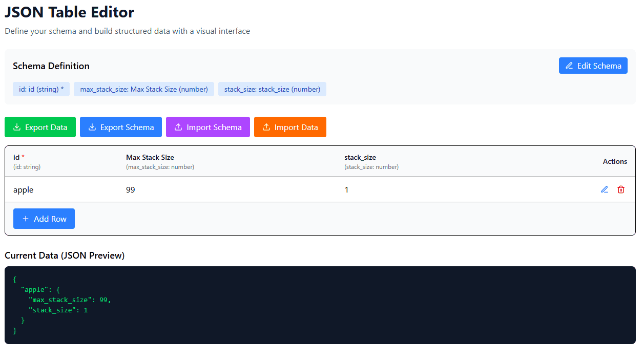This screenshot has height=361, width=644.
Task: Select the 'stack_size (number)' schema chip
Action: (x=272, y=89)
